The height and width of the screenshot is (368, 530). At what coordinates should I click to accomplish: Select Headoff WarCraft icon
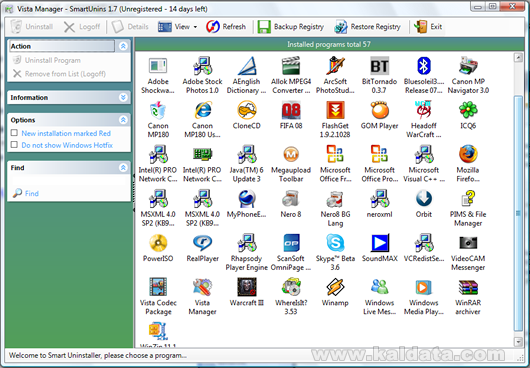(424, 110)
